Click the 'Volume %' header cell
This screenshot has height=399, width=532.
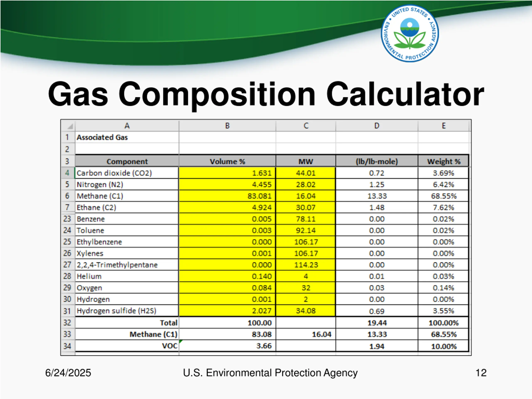pos(227,161)
